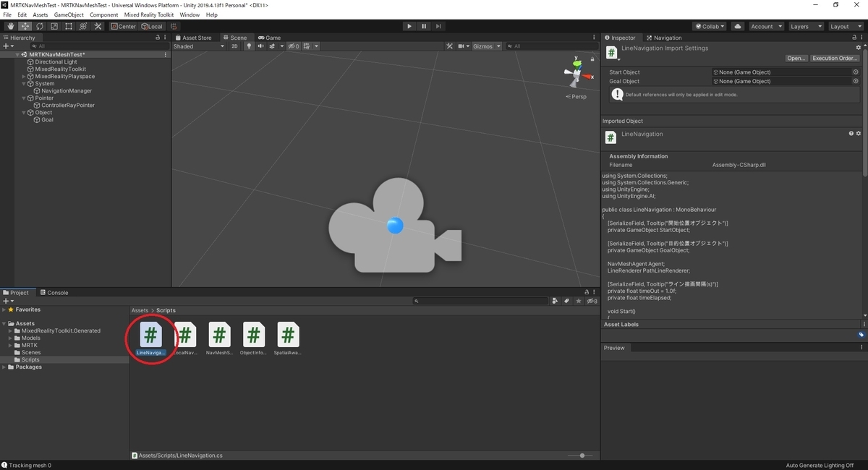The height and width of the screenshot is (470, 868).
Task: Open Inspector settings gear icon
Action: click(859, 48)
